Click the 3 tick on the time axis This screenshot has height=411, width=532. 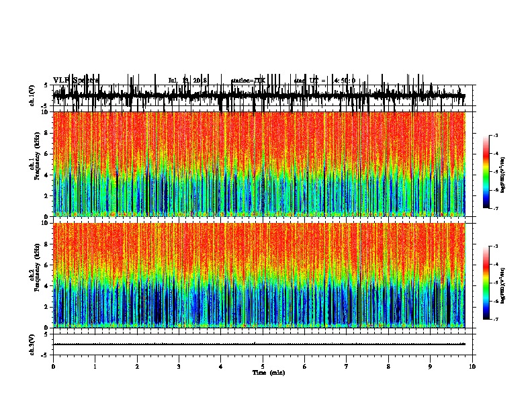[179, 367]
